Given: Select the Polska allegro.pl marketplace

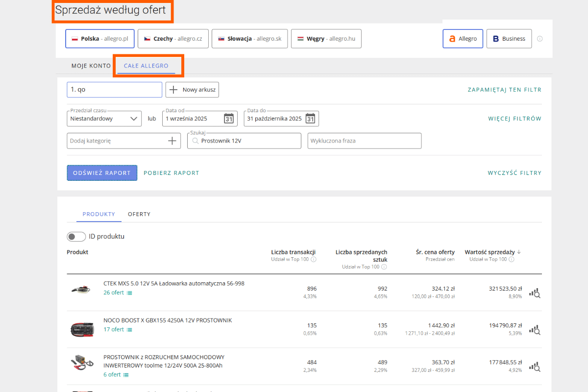Looking at the screenshot, I should pos(100,39).
